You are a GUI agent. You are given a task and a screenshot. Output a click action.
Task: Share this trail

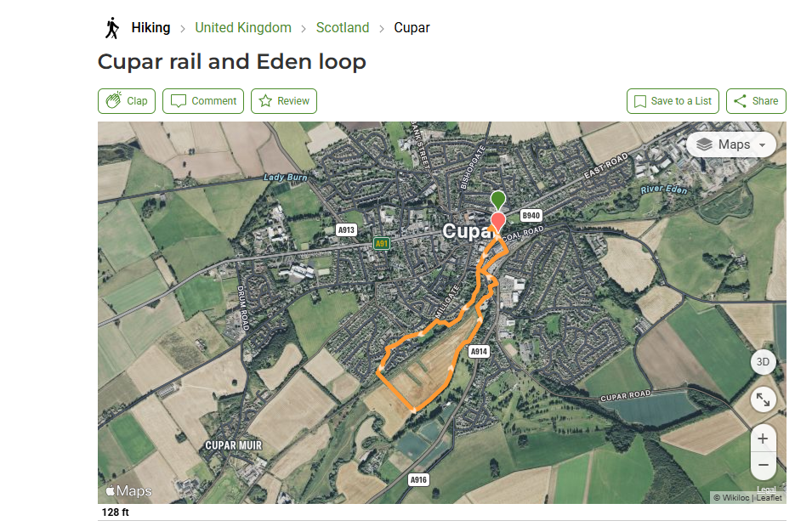(x=756, y=101)
